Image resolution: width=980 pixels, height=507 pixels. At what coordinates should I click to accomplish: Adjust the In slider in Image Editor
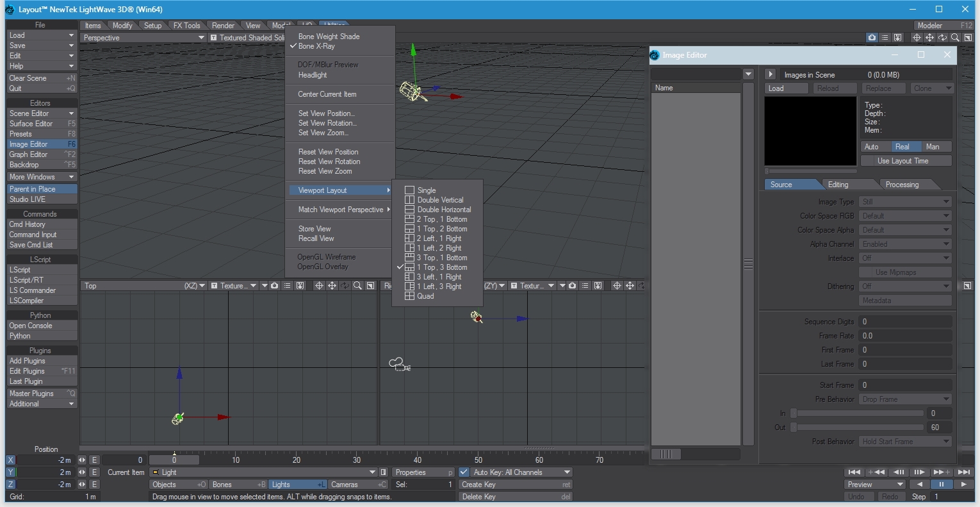pyautogui.click(x=858, y=413)
